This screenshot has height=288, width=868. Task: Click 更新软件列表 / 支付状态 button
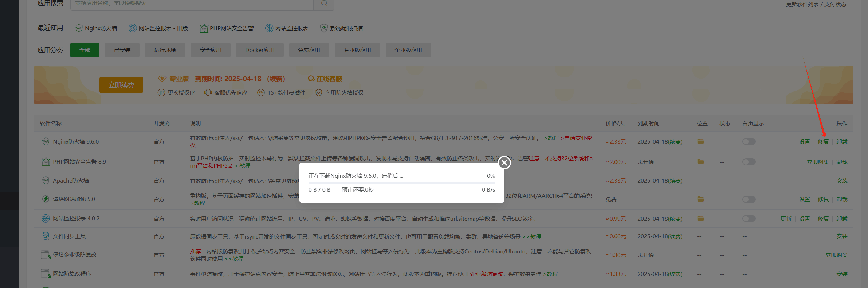click(x=816, y=4)
